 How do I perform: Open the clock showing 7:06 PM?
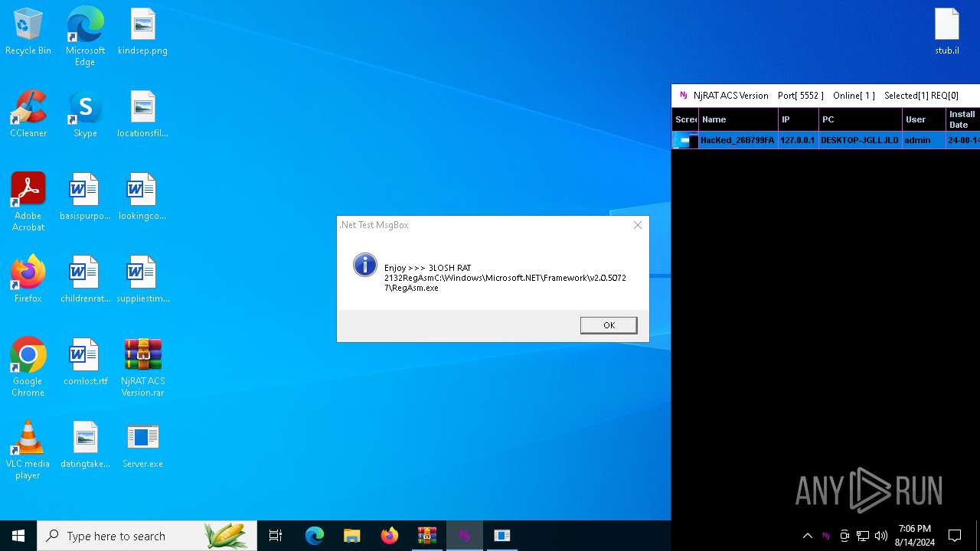(915, 536)
